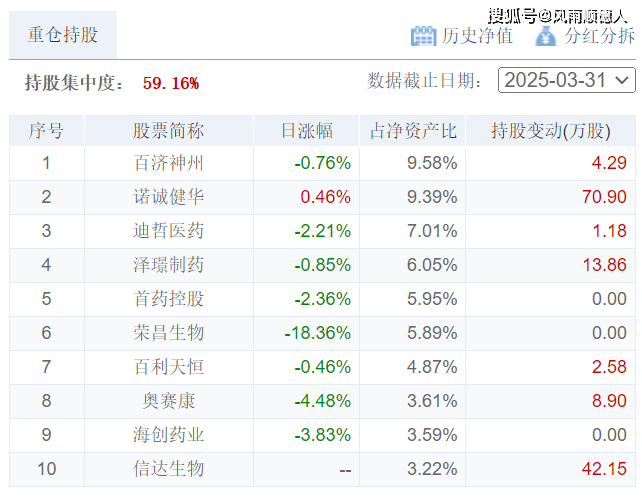Click the 股票简称 column header
This screenshot has height=501, width=642.
[x=168, y=131]
